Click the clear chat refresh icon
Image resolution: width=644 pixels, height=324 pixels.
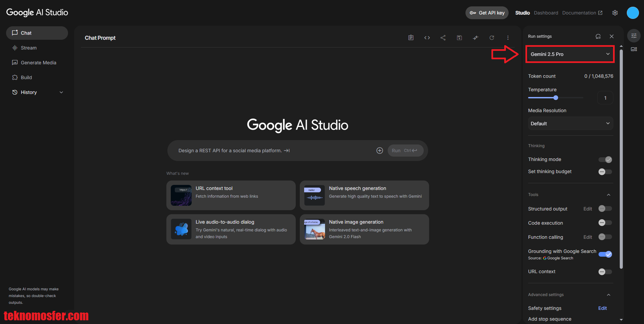492,38
